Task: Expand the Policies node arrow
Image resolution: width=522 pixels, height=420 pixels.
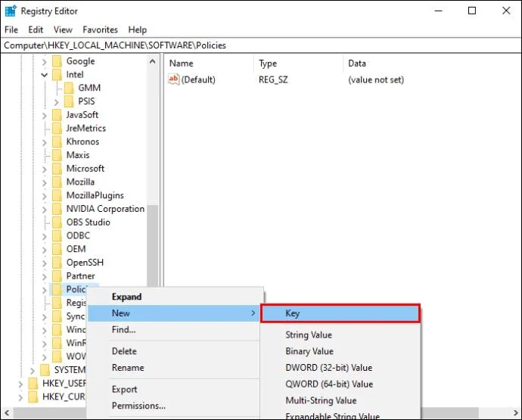Action: 45,290
